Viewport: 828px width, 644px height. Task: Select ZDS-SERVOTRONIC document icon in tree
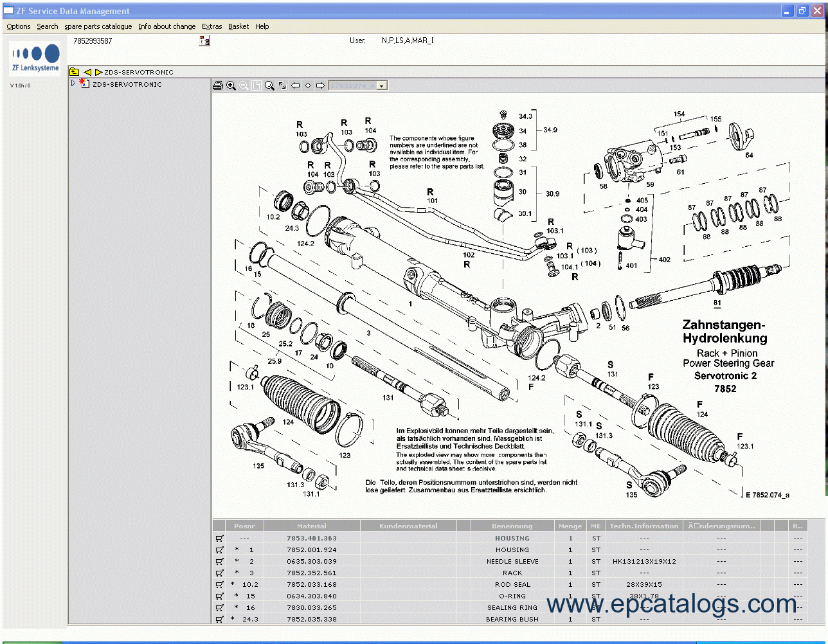click(x=84, y=84)
